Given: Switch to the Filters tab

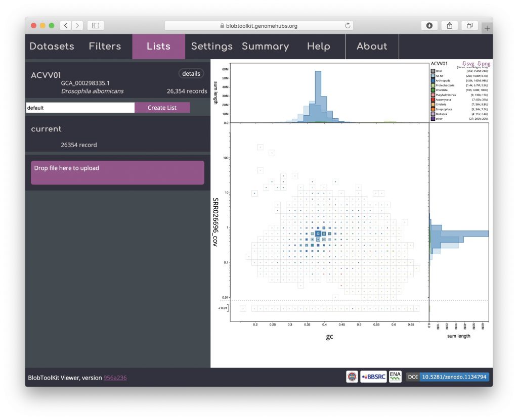Looking at the screenshot, I should pos(105,46).
